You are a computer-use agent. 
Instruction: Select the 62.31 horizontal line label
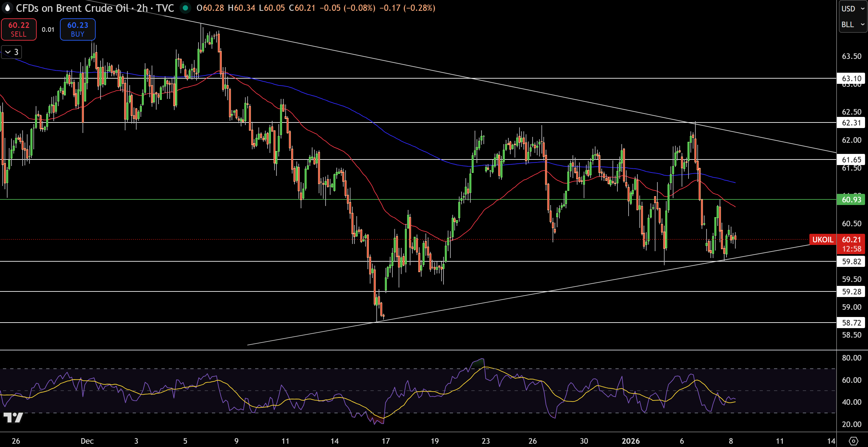[851, 122]
